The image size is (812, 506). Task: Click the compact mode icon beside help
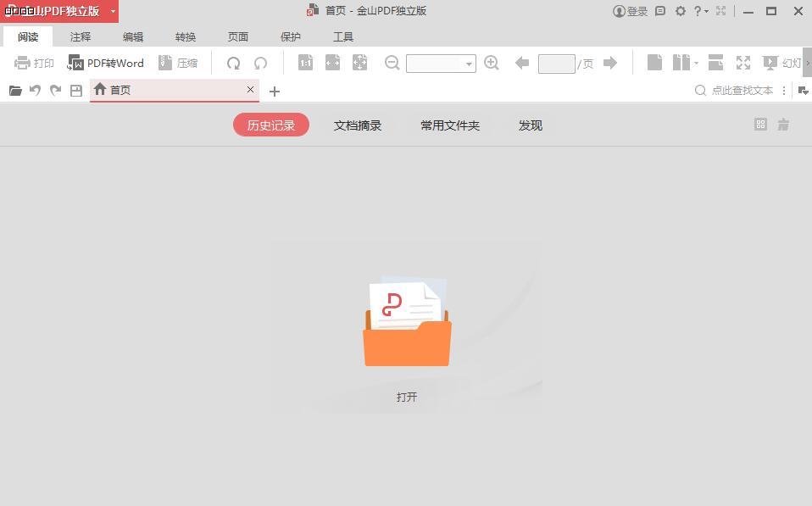tap(720, 11)
